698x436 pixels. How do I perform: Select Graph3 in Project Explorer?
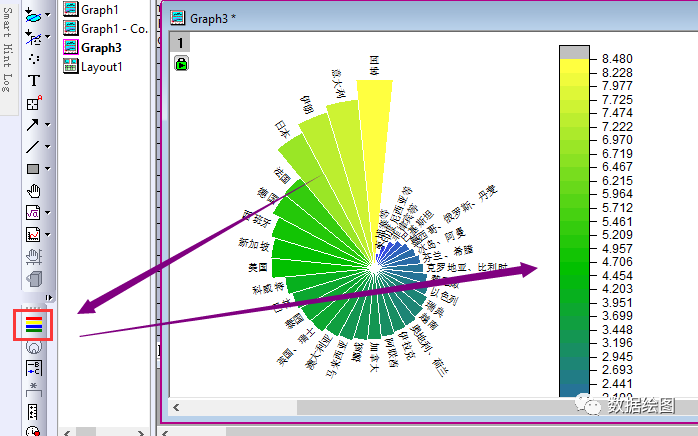point(93,48)
